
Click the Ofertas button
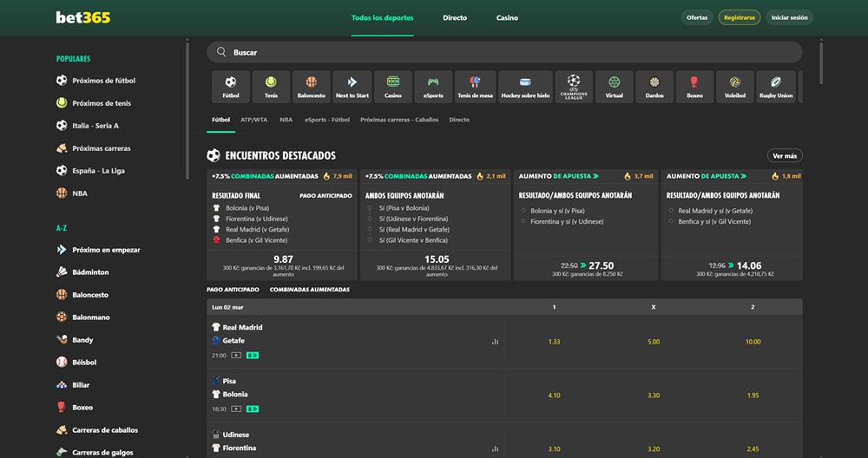coord(697,17)
